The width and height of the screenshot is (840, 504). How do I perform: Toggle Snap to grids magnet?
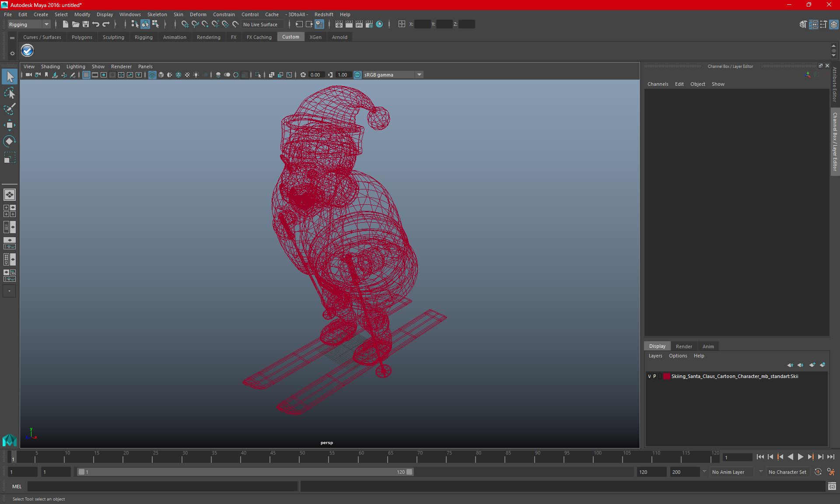[x=185, y=24]
